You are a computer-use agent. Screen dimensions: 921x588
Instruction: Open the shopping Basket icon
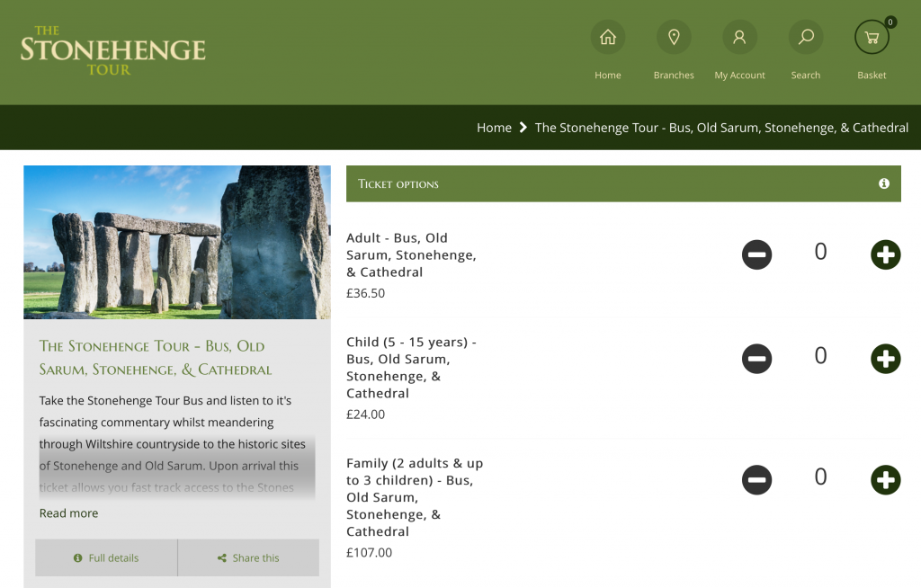click(872, 38)
